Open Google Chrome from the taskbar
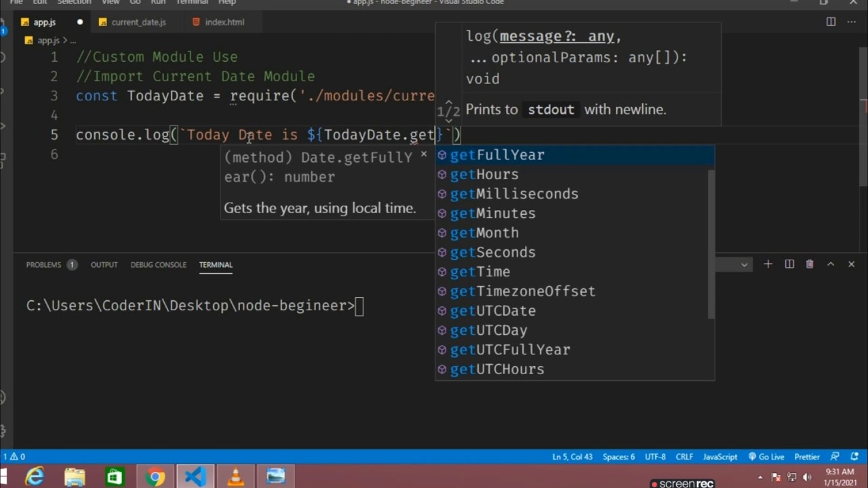Viewport: 868px width, 488px height. click(155, 477)
